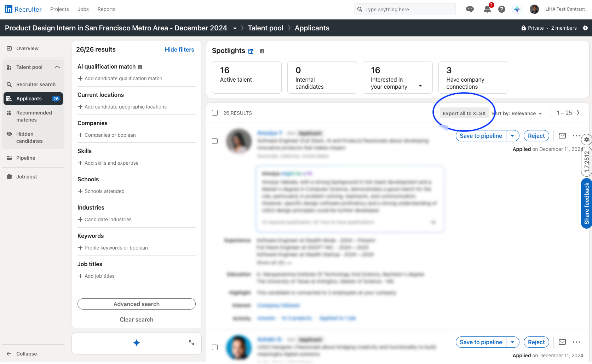Message first candidate via envelope icon
Image resolution: width=592 pixels, height=364 pixels.
[562, 136]
